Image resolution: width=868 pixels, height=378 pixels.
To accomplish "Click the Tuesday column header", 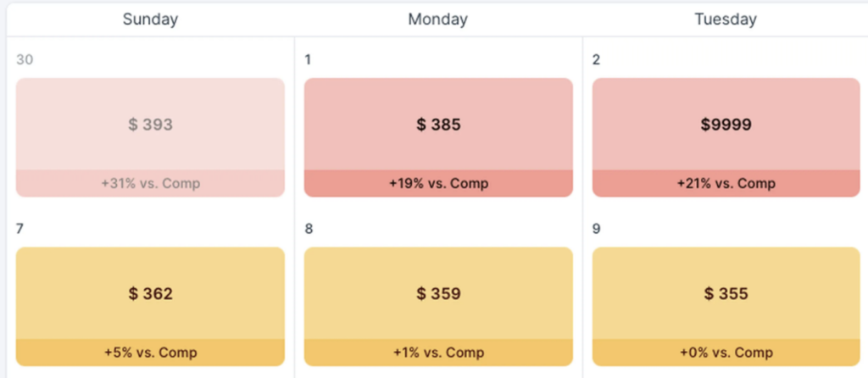I will click(726, 19).
